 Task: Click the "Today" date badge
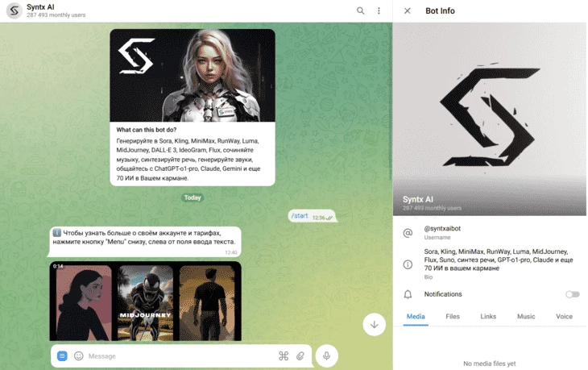tap(193, 197)
